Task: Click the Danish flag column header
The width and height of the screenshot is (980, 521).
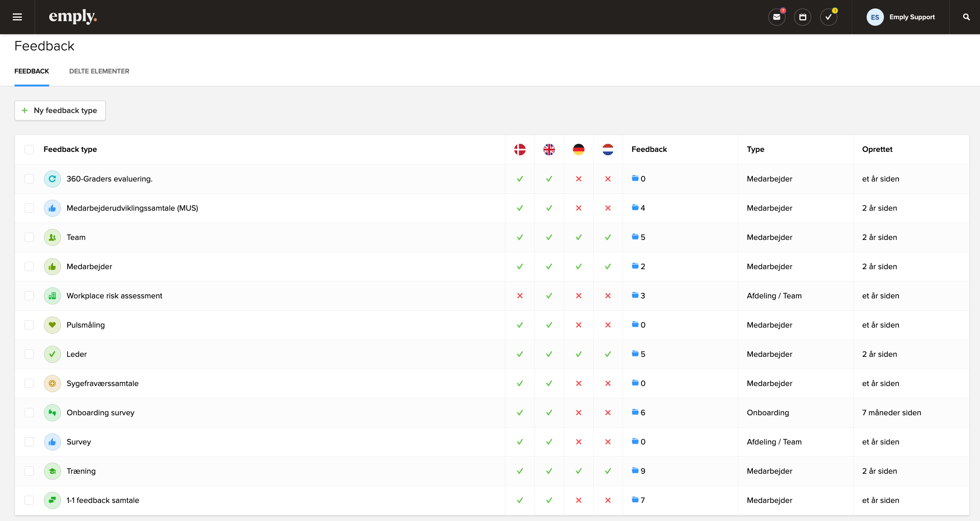Action: [520, 150]
